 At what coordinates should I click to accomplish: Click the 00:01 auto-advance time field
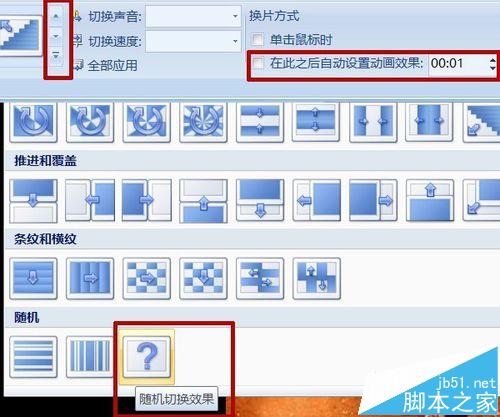[459, 63]
